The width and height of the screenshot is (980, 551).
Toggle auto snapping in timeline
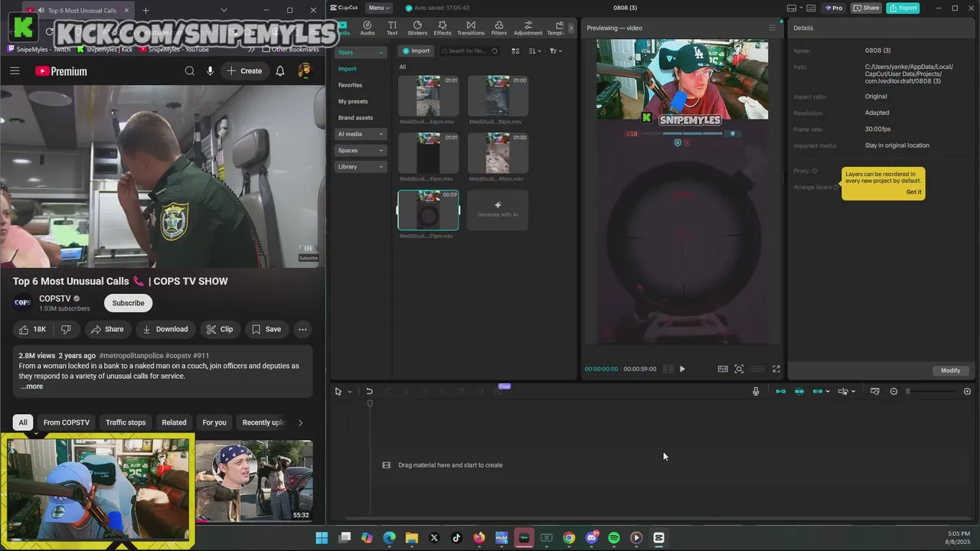coord(799,391)
